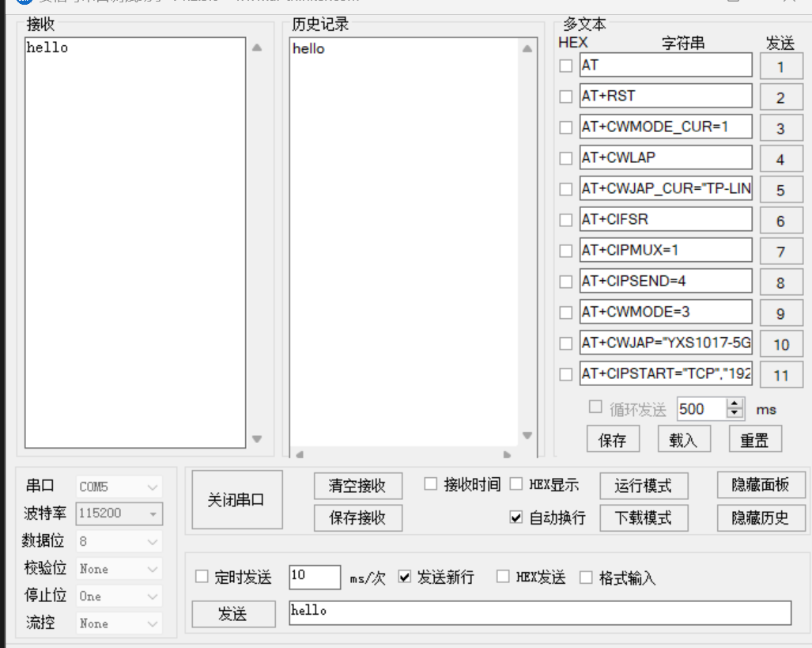Image resolution: width=812 pixels, height=648 pixels.
Task: Open the 串口 COM5 dropdown
Action: 119,487
